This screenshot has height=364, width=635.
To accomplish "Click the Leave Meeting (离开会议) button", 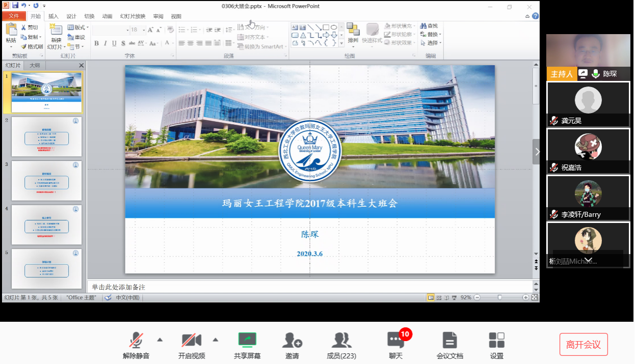I will [x=584, y=345].
